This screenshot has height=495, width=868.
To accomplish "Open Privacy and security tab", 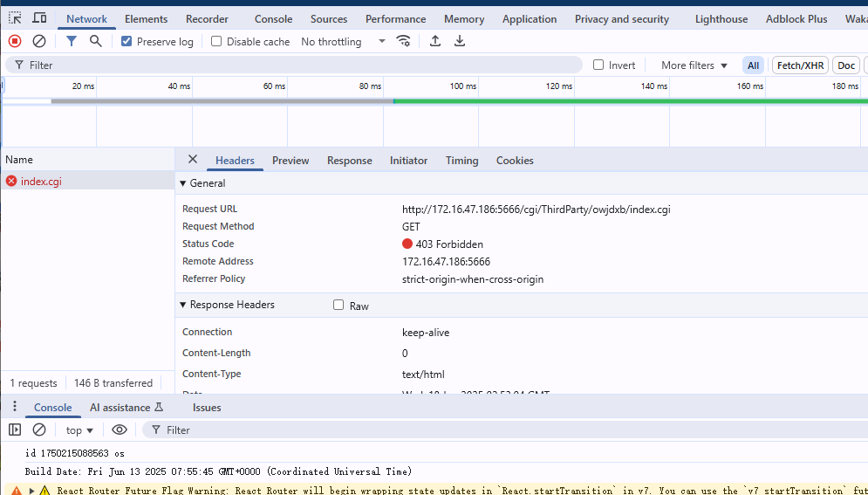I will (622, 19).
